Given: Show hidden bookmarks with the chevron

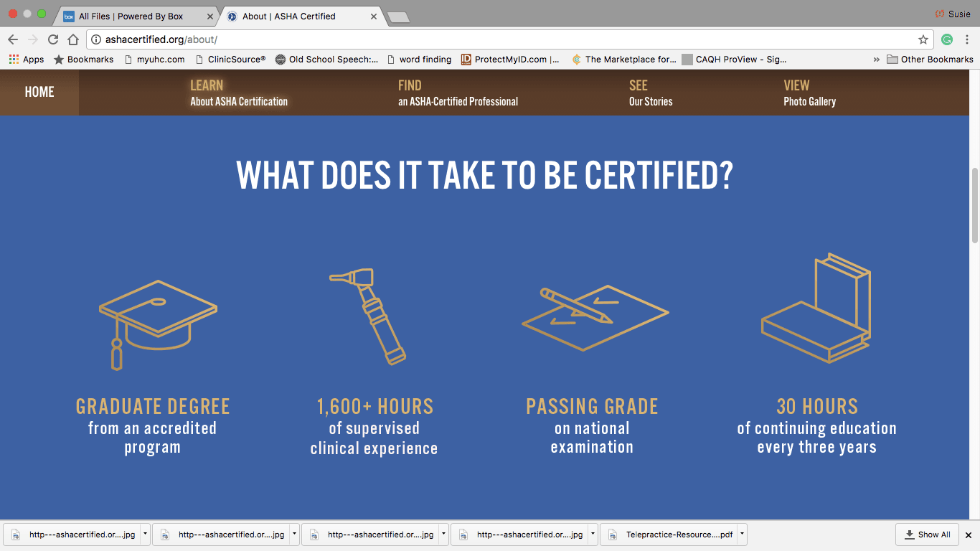Looking at the screenshot, I should click(x=877, y=60).
